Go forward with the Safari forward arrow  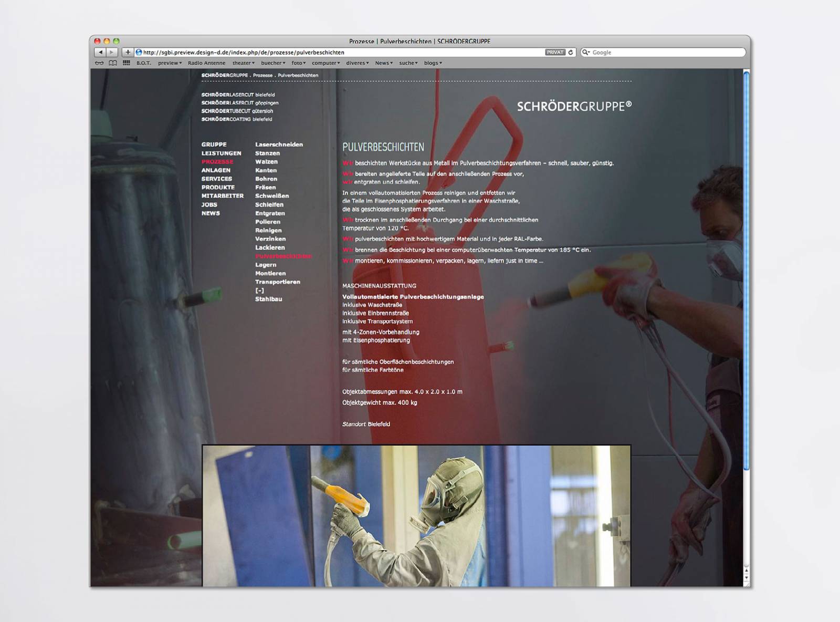coord(112,53)
